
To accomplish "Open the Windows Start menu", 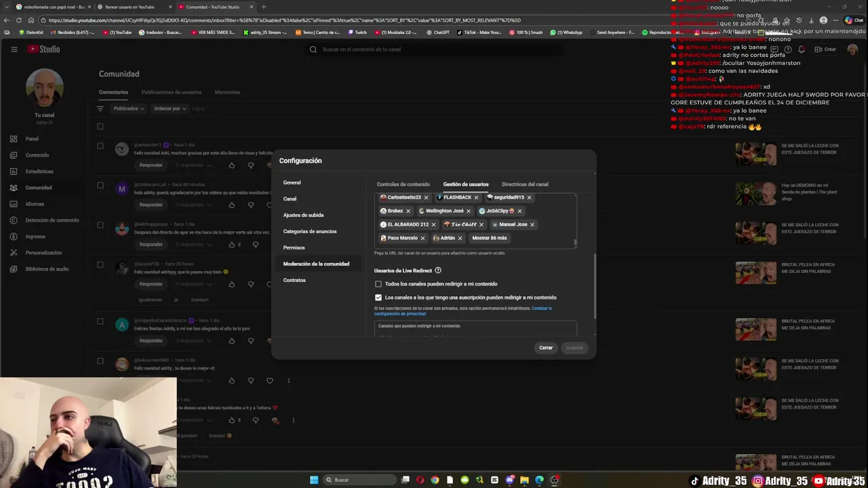I will tap(314, 480).
